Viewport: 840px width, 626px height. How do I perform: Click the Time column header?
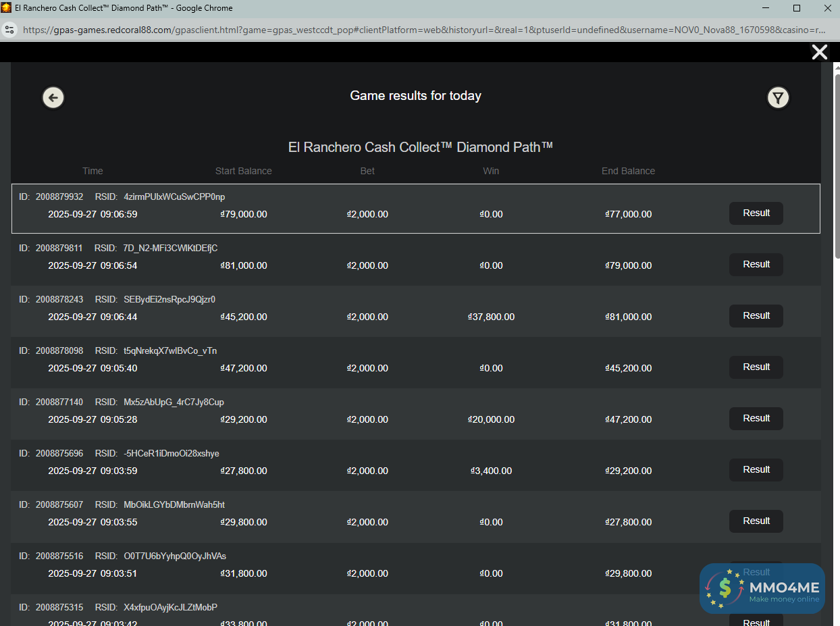pyautogui.click(x=93, y=171)
